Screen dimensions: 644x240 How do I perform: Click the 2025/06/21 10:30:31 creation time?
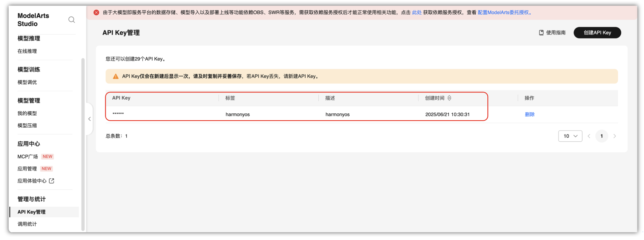point(447,114)
